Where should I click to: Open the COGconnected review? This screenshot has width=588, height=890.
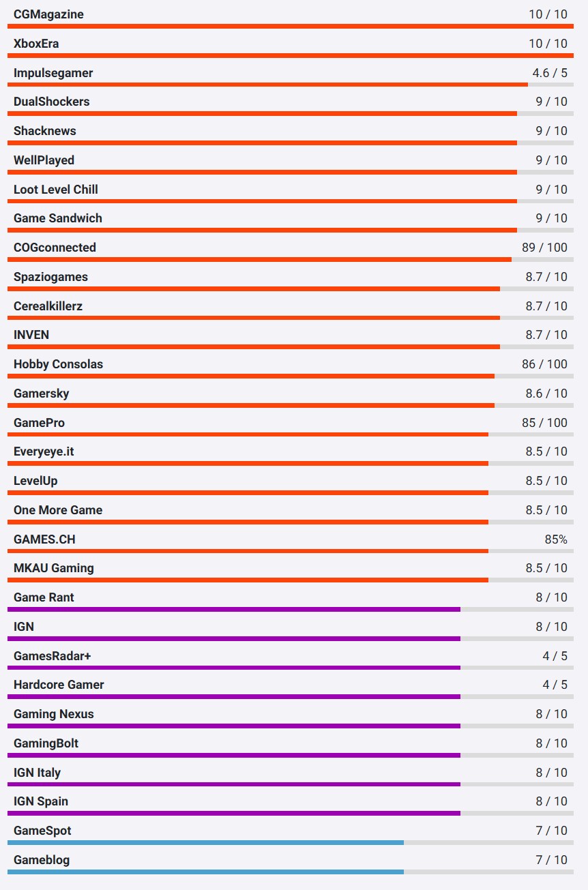(55, 248)
